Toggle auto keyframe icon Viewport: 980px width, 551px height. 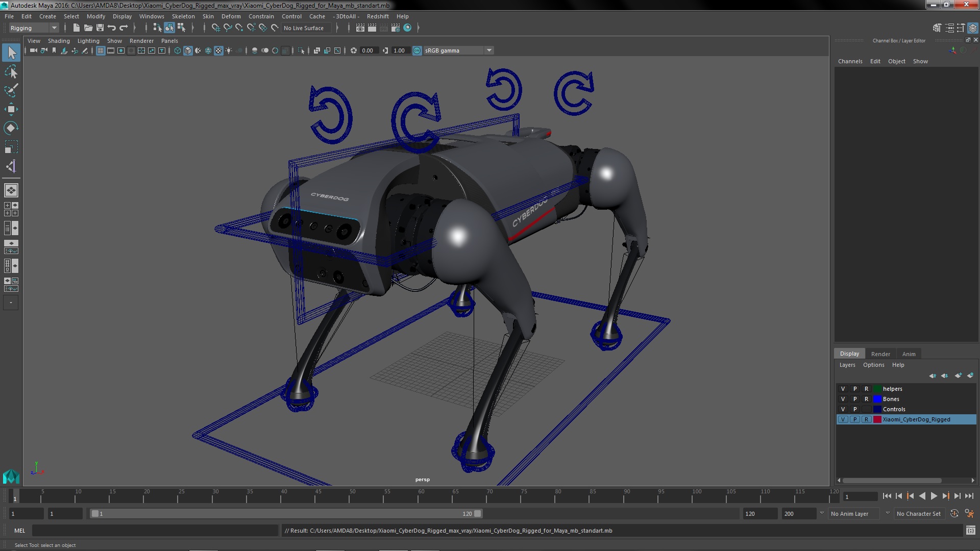954,514
